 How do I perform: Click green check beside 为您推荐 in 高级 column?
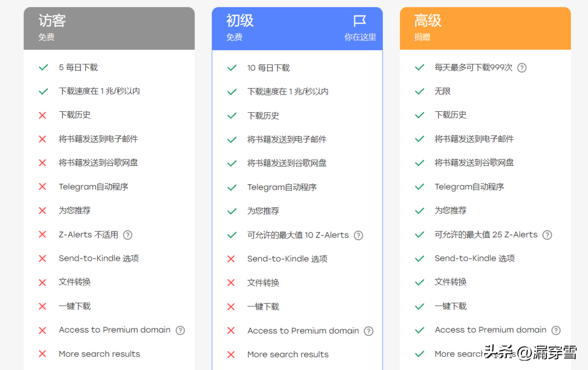(419, 211)
